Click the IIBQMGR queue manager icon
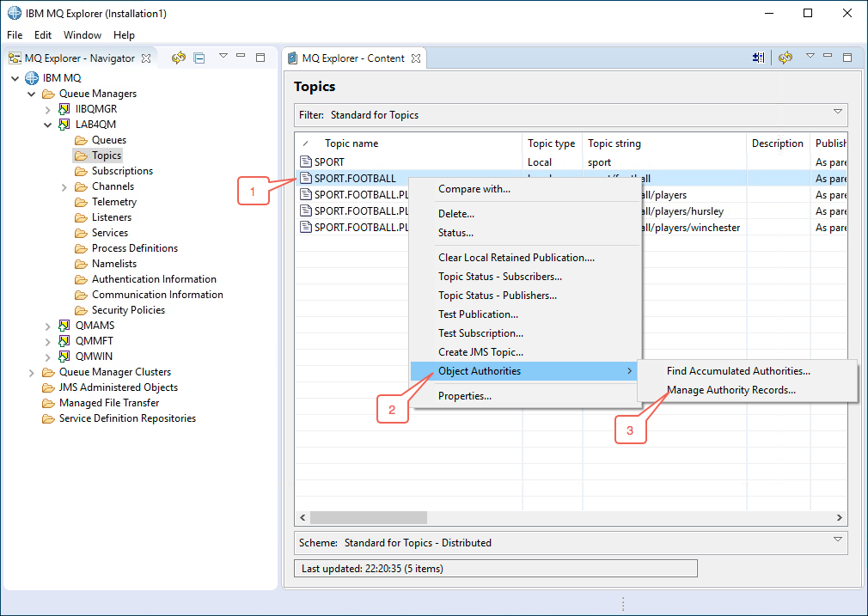The width and height of the screenshot is (868, 616). tap(64, 109)
